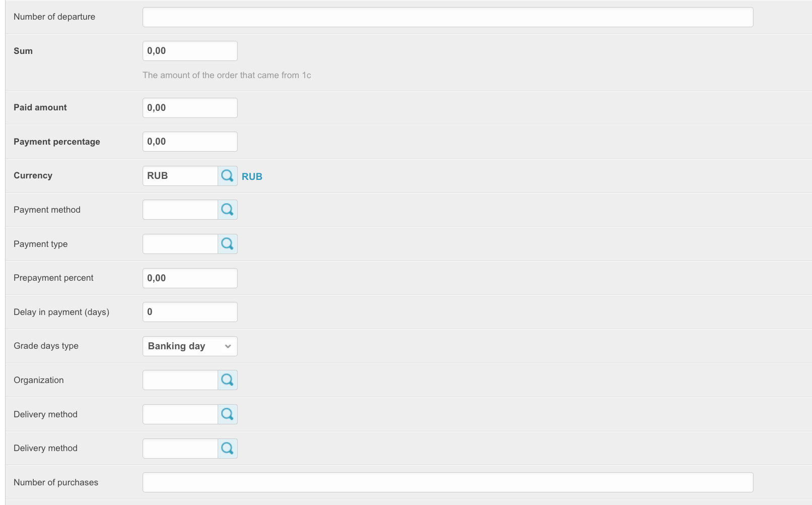Focus the Organization text input

180,380
